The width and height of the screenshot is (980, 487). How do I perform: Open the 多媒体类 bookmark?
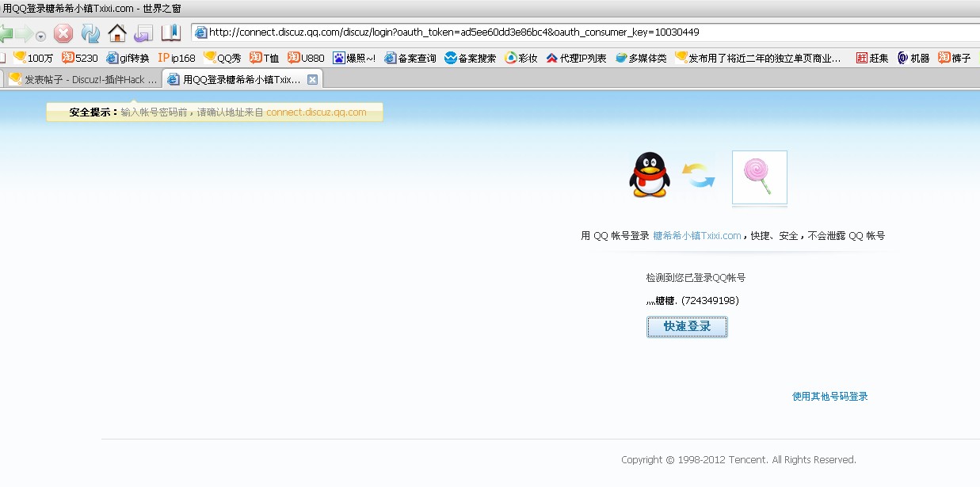[x=641, y=58]
